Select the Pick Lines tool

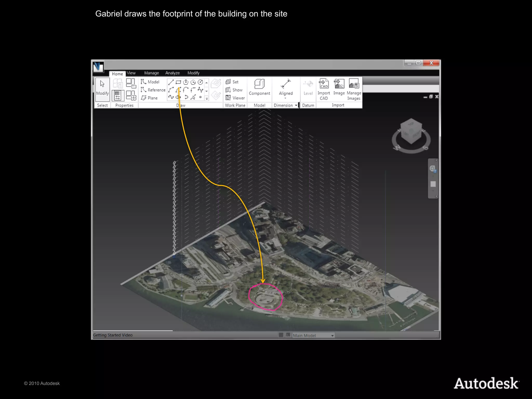(193, 97)
